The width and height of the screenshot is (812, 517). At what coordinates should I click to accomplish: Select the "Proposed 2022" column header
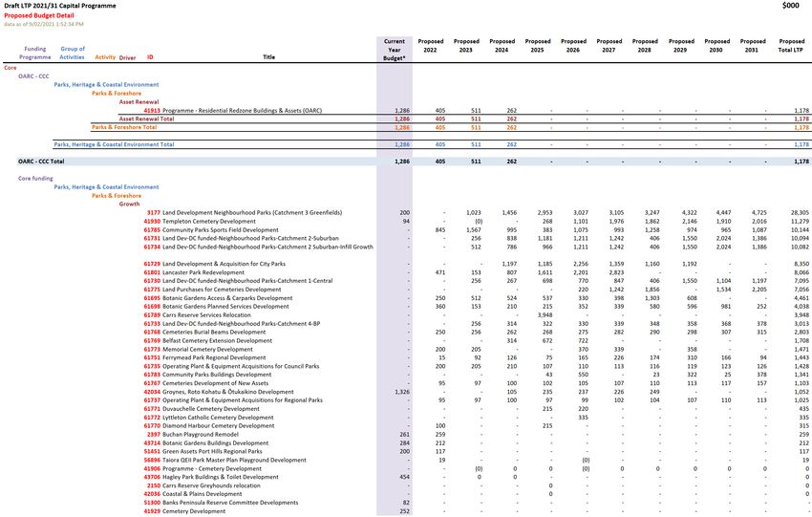430,46
